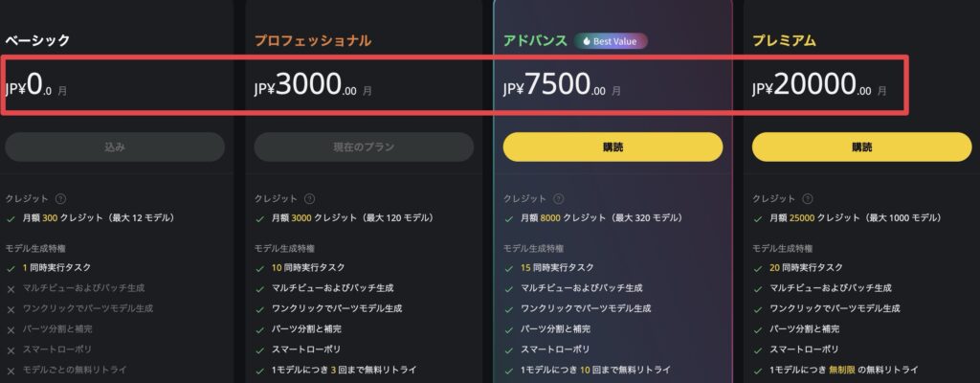The width and height of the screenshot is (980, 383).
Task: Click the X icon beside ベーシック スマートローポリ
Action: [11, 349]
